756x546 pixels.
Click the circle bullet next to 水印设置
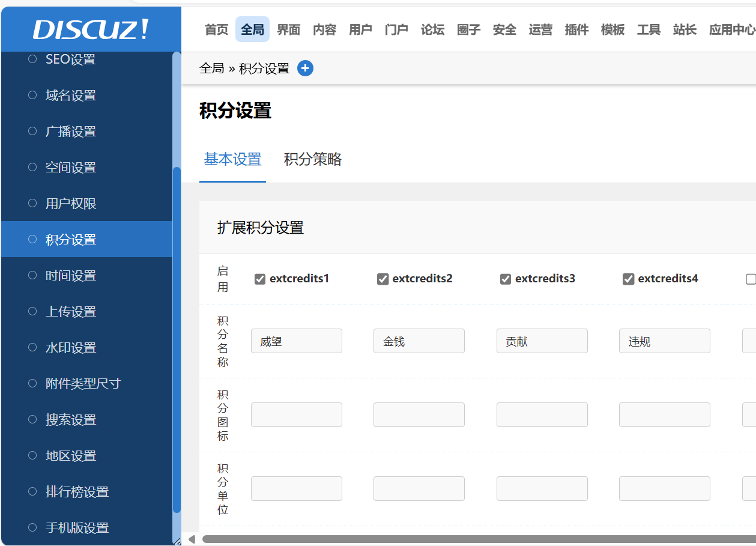[x=33, y=347]
